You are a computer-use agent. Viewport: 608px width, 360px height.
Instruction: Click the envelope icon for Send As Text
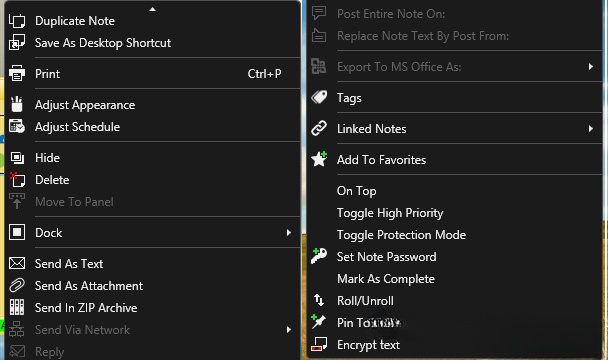point(17,263)
